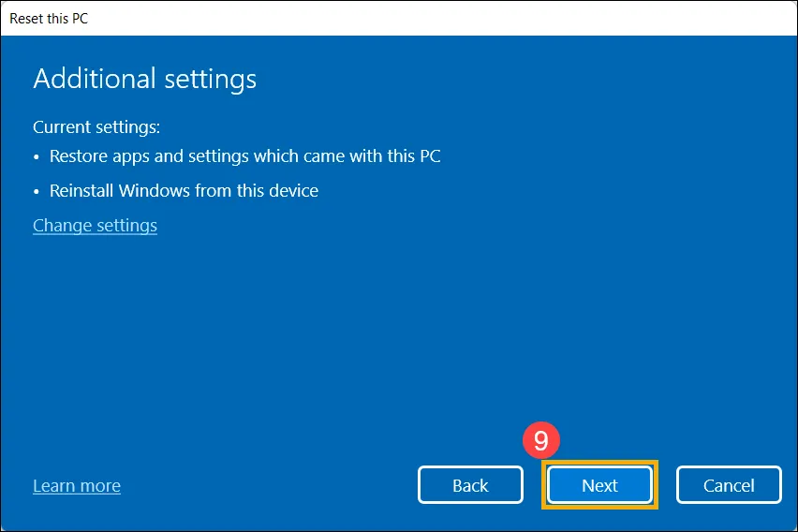Viewport: 798px width, 532px height.
Task: Click the word "device" in the second bullet
Action: point(293,191)
